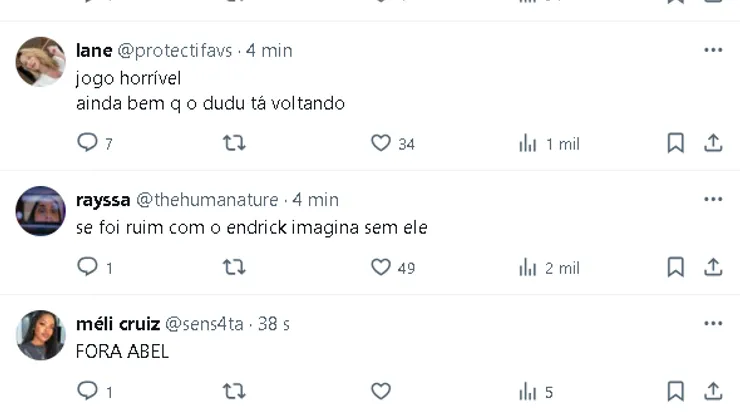View analytics on lane's tweet
Image resolution: width=740 pixels, height=416 pixels.
tap(528, 144)
